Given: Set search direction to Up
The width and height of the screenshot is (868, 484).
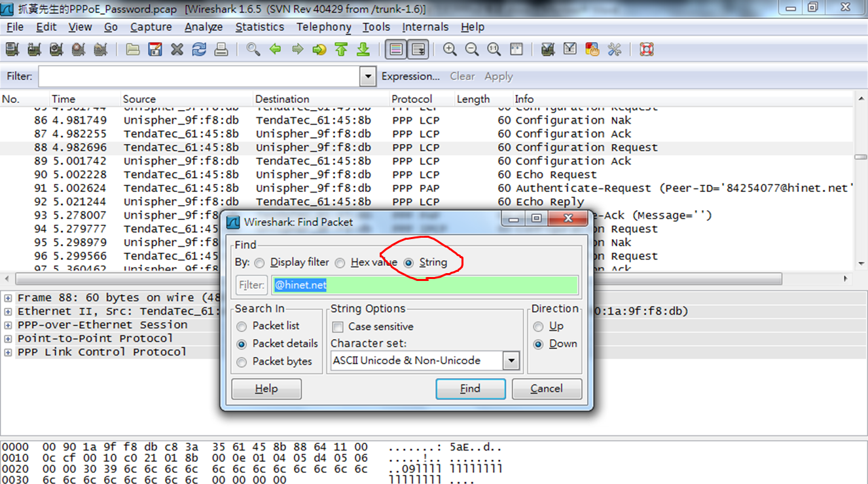Looking at the screenshot, I should coord(539,327).
